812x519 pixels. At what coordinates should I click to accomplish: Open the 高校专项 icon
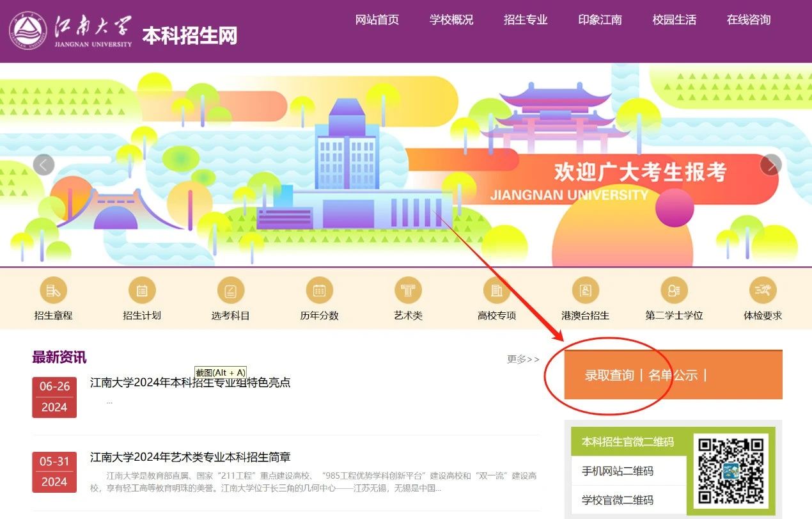coord(497,291)
